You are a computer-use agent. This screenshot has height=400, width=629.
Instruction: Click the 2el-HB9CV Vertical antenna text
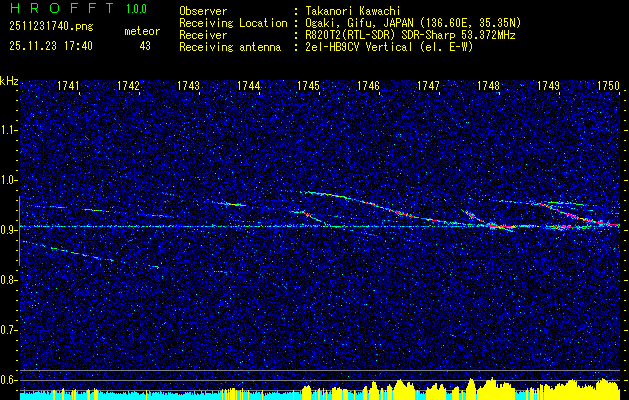pos(389,47)
